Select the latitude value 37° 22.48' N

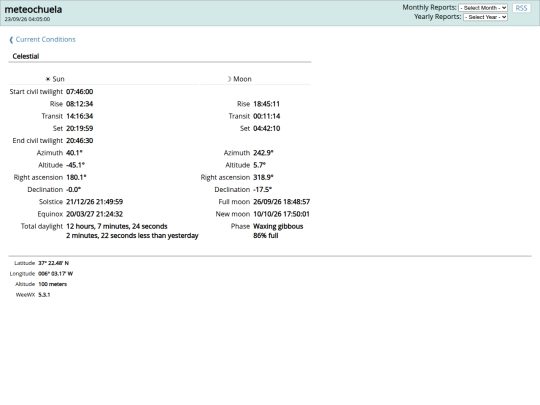coord(53,263)
